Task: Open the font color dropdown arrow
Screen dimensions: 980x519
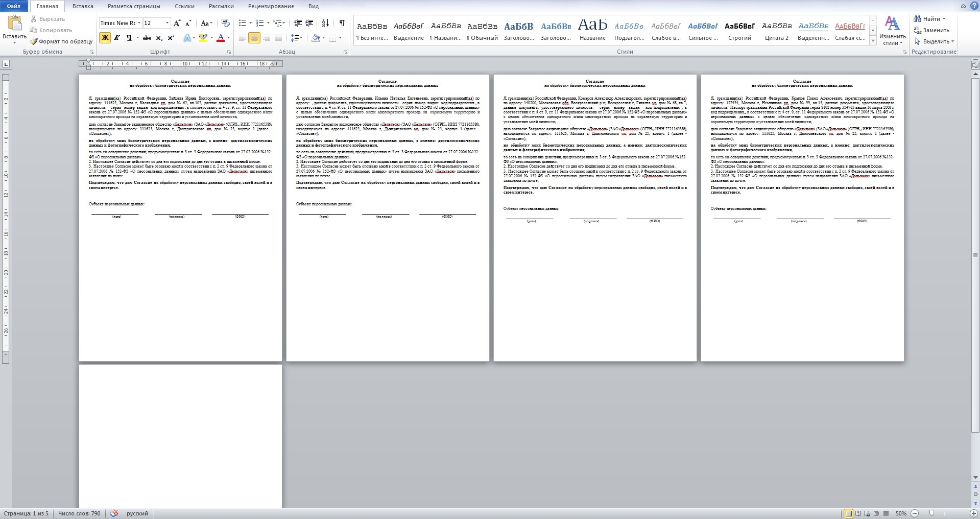Action: [x=228, y=38]
